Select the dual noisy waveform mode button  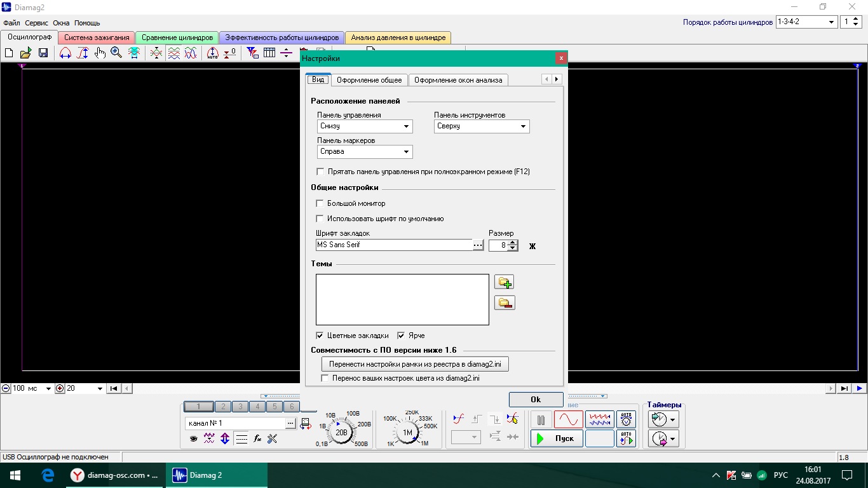(x=599, y=420)
